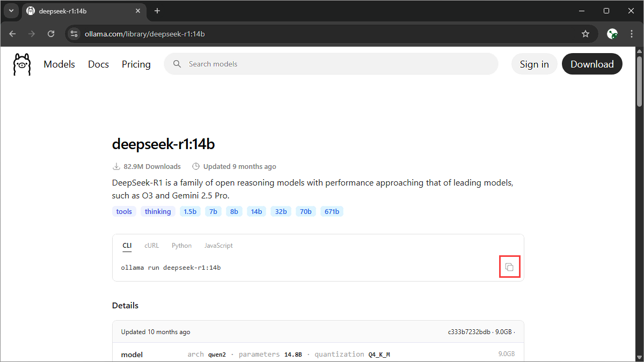This screenshot has width=644, height=362.
Task: Click the clock icon beside Updated
Action: pos(196,166)
